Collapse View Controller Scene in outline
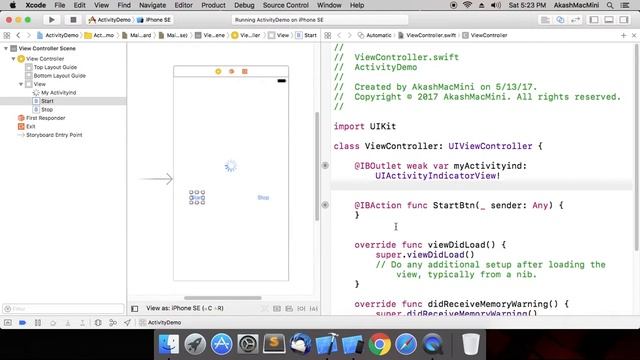The width and height of the screenshot is (640, 360). point(6,49)
